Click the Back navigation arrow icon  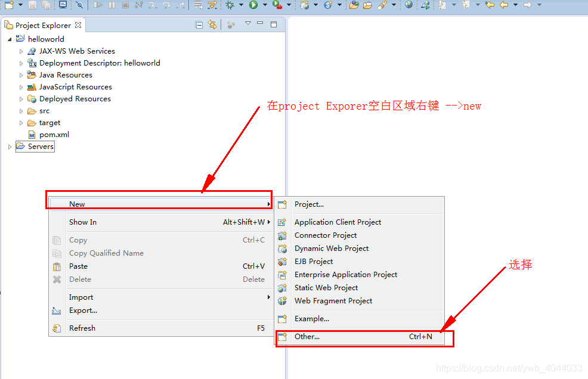pyautogui.click(x=504, y=5)
